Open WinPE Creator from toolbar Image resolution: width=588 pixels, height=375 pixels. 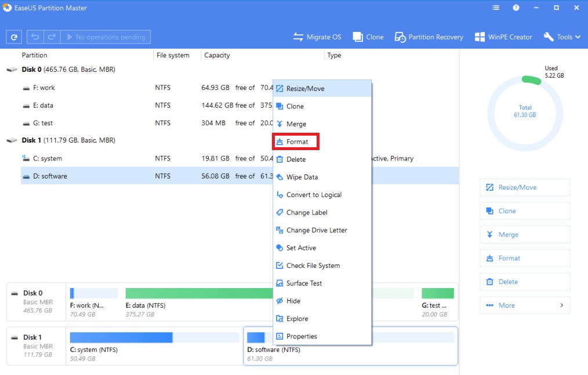[503, 37]
